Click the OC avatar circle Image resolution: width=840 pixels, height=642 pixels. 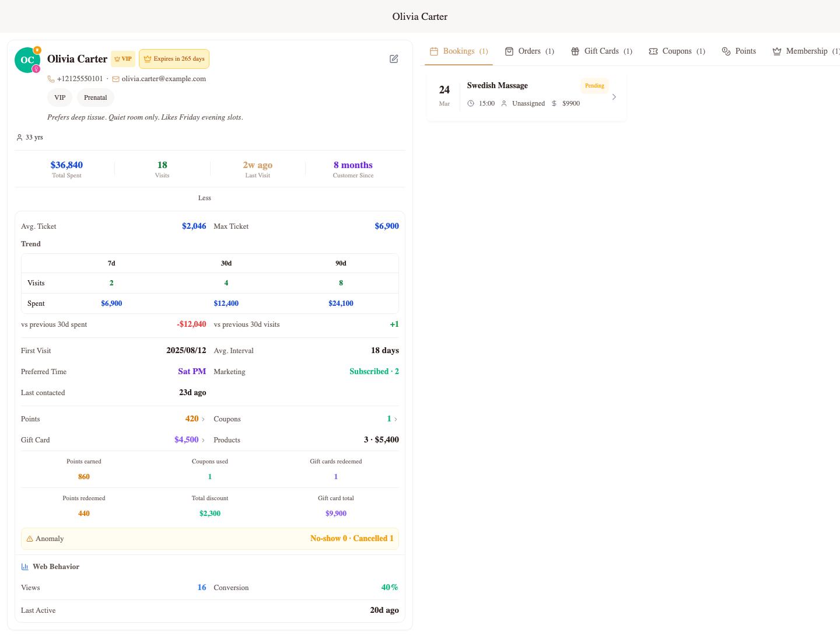(27, 60)
